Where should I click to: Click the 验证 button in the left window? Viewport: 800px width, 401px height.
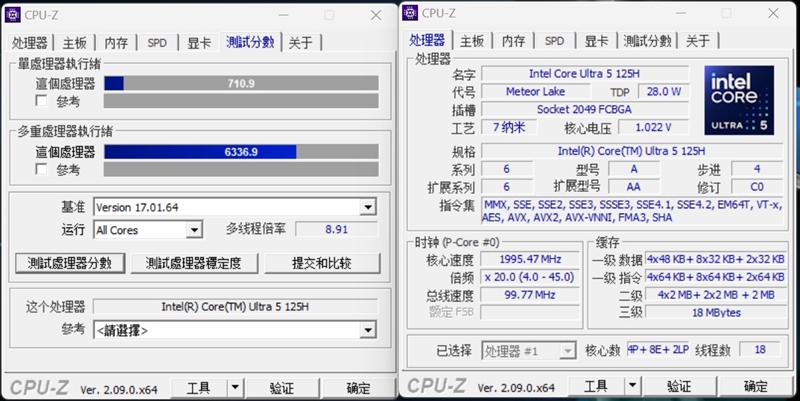tap(282, 388)
